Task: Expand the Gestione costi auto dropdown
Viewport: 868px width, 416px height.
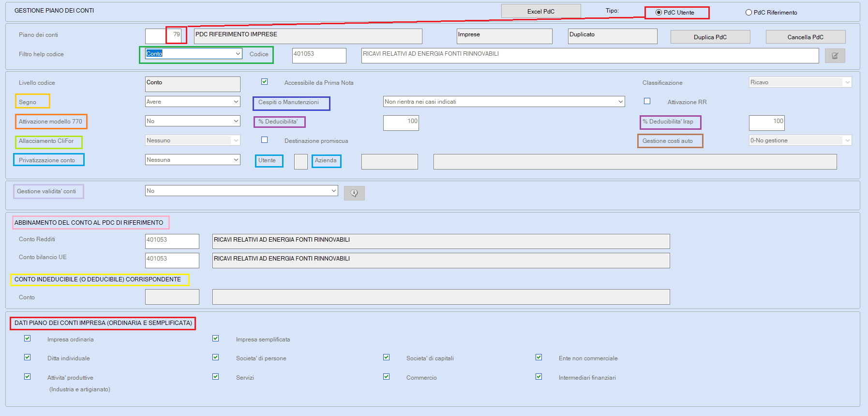Action: tap(800, 140)
